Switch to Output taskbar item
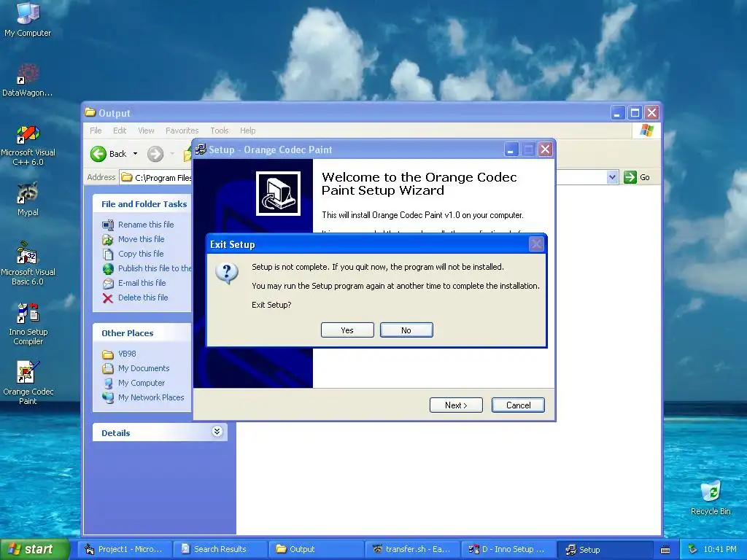 315,550
